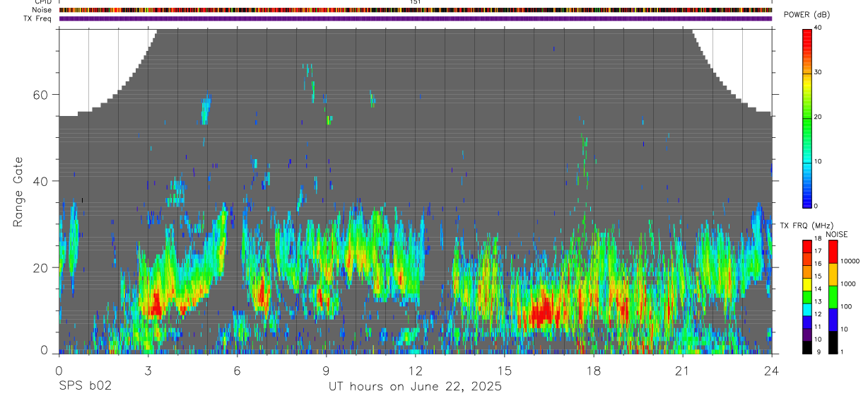The height and width of the screenshot is (401, 868).
Task: Click the 17 label on TX frequency scale
Action: tap(817, 251)
